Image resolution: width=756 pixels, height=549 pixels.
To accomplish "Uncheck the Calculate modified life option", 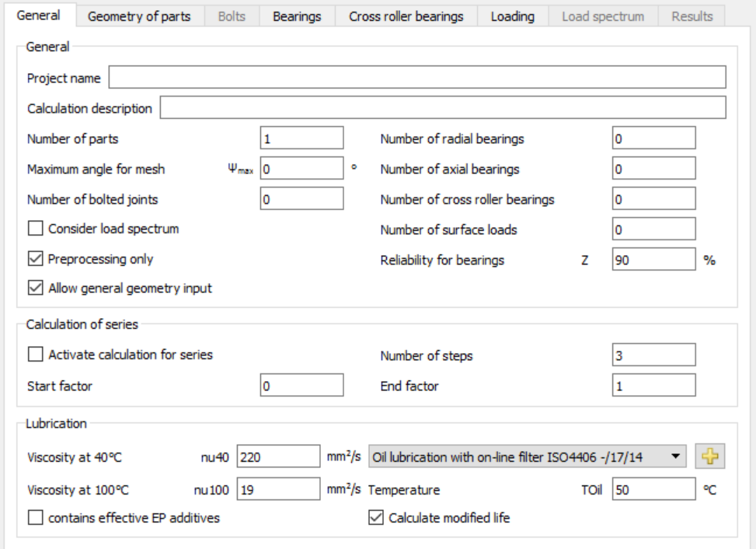I will click(x=376, y=517).
